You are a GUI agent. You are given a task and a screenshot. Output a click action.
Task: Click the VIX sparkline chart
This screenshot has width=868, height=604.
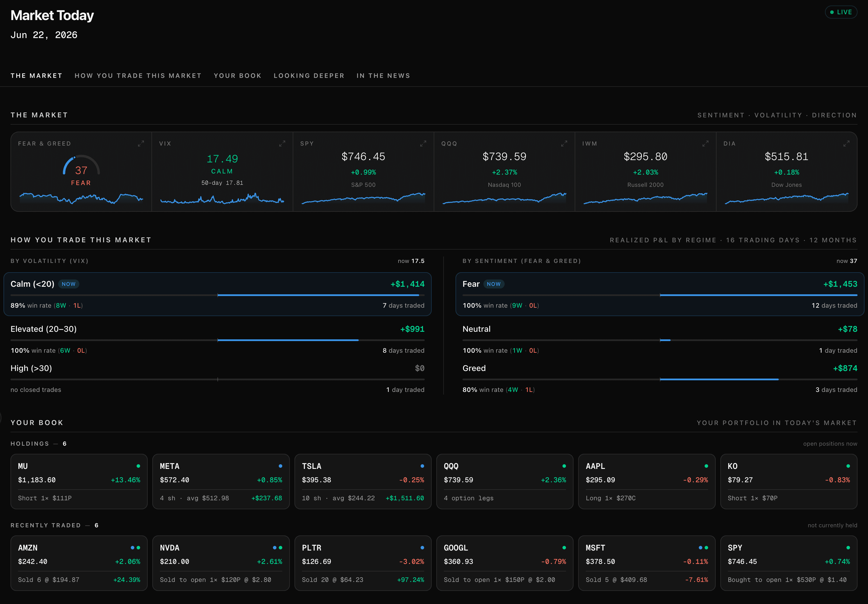click(222, 199)
